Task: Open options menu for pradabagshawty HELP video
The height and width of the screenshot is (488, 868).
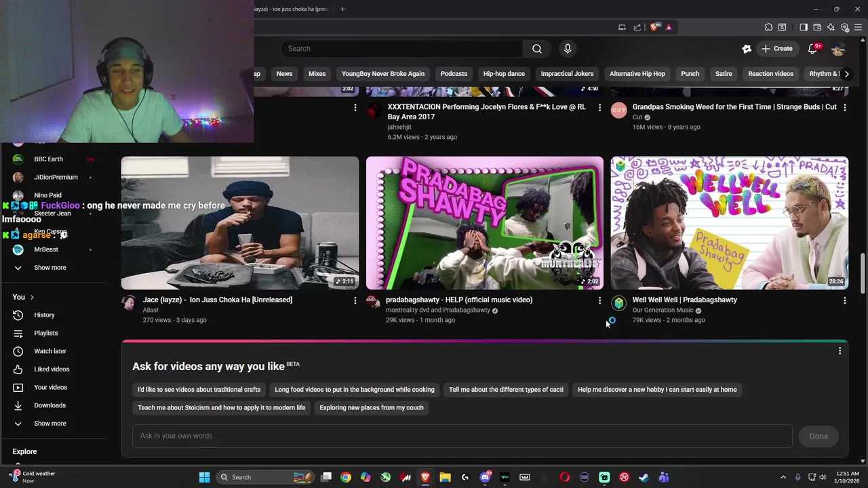Action: pos(599,300)
